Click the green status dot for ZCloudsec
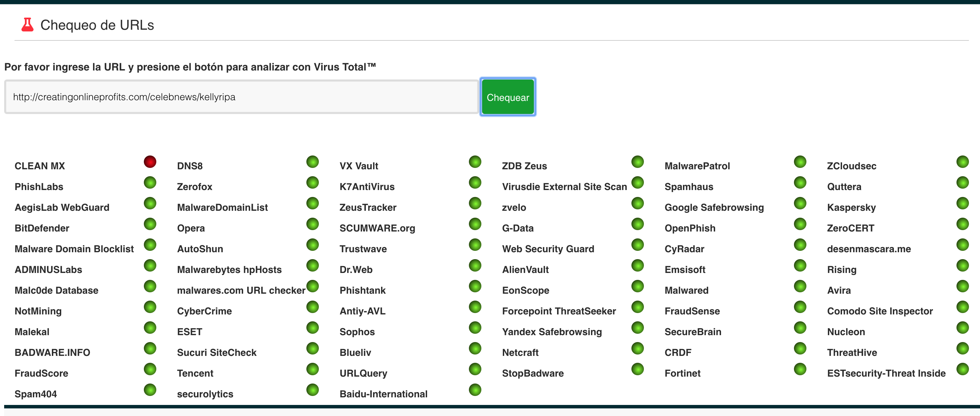This screenshot has height=416, width=980. click(962, 162)
